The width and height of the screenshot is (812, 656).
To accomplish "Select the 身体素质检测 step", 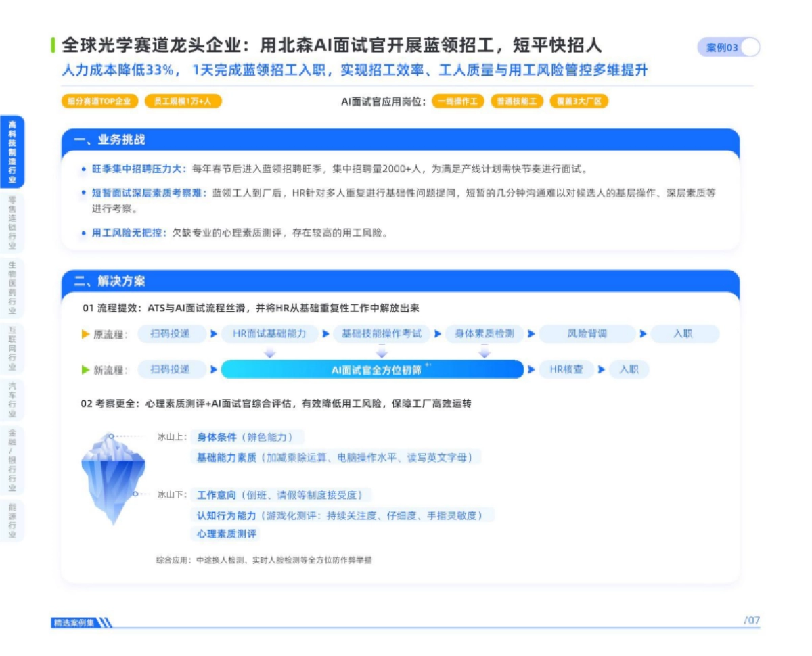I will (x=484, y=333).
